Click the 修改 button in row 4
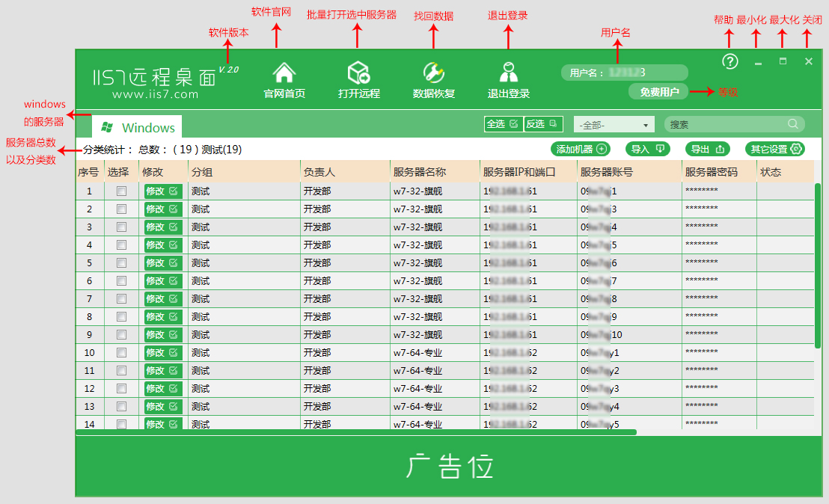The image size is (829, 504). 163,245
